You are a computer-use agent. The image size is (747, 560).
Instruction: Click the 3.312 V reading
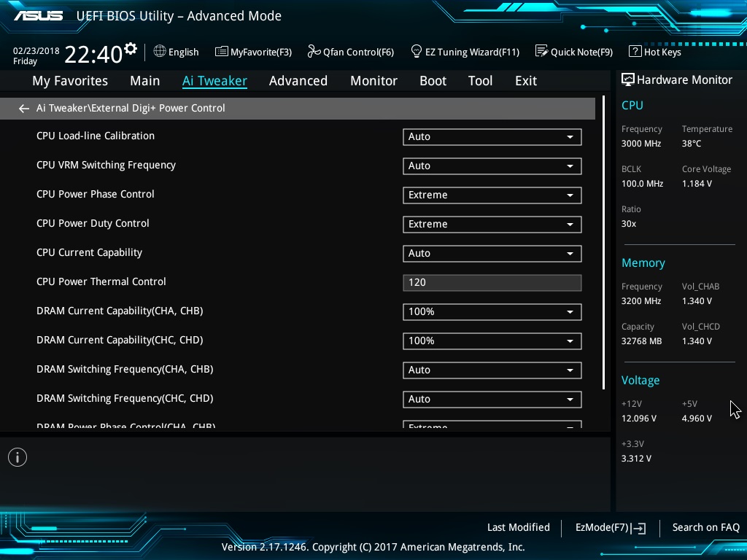coord(636,458)
